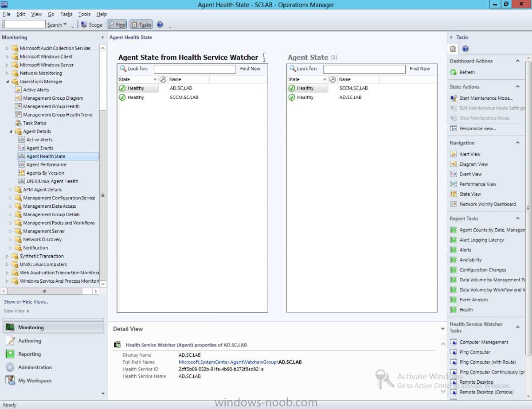Click the Authoring workspace icon
The height and width of the screenshot is (409, 532).
(10, 341)
